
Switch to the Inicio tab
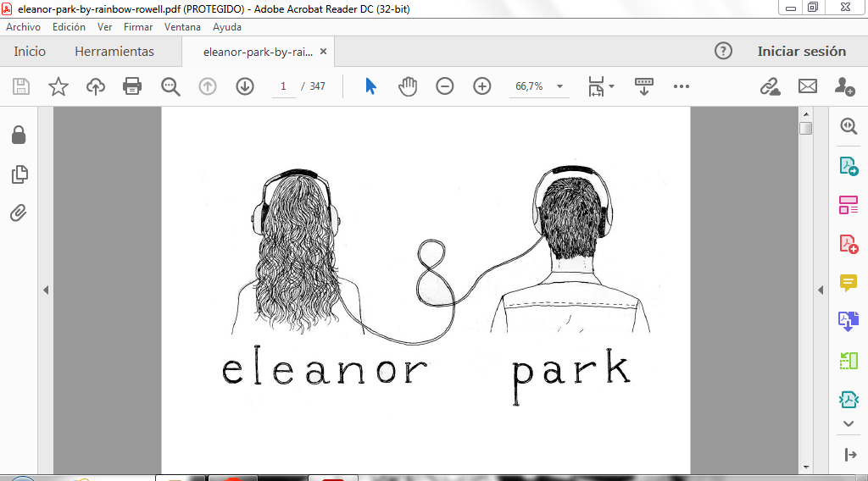coord(30,52)
